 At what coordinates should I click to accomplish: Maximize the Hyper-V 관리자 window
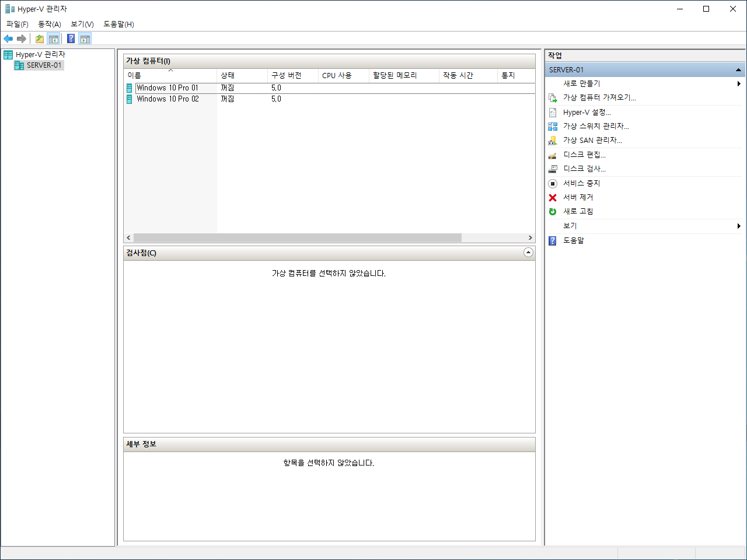point(706,9)
